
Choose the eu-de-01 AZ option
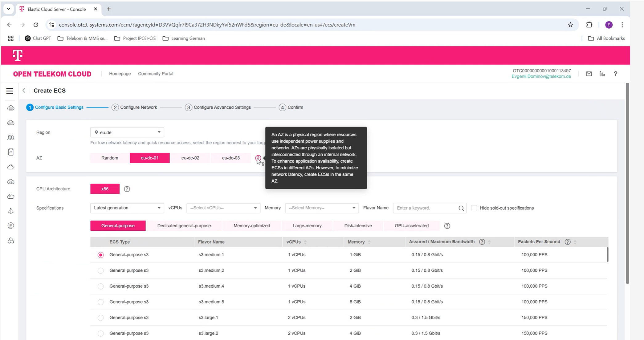150,158
